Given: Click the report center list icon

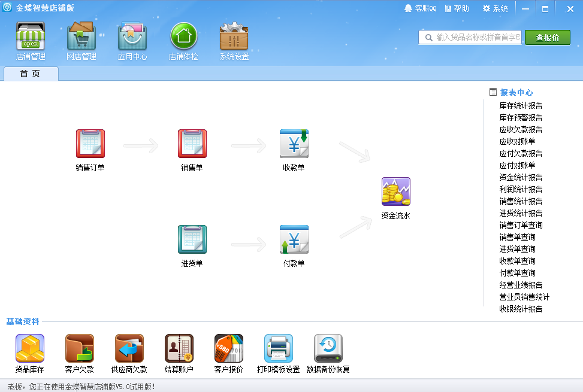Looking at the screenshot, I should (493, 92).
